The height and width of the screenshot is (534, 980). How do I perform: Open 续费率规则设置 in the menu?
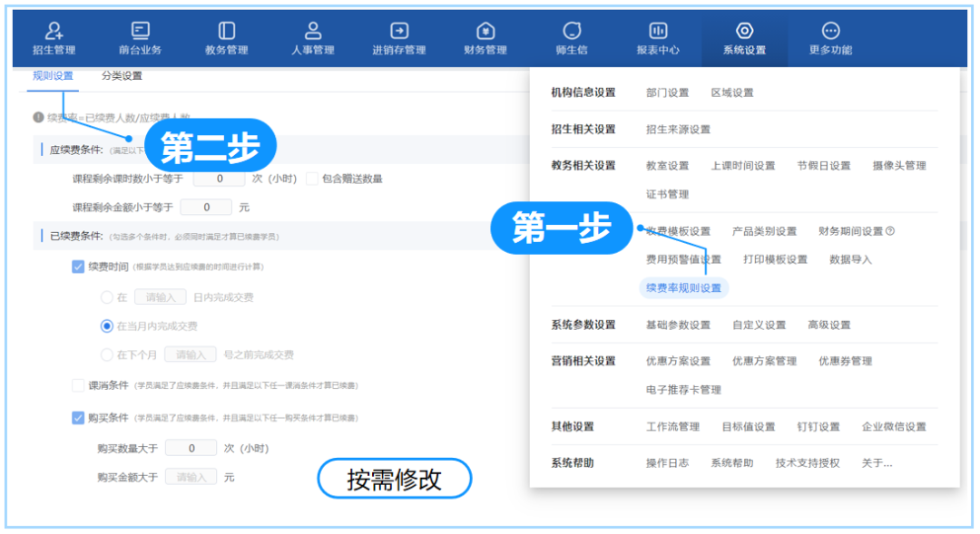coord(683,288)
